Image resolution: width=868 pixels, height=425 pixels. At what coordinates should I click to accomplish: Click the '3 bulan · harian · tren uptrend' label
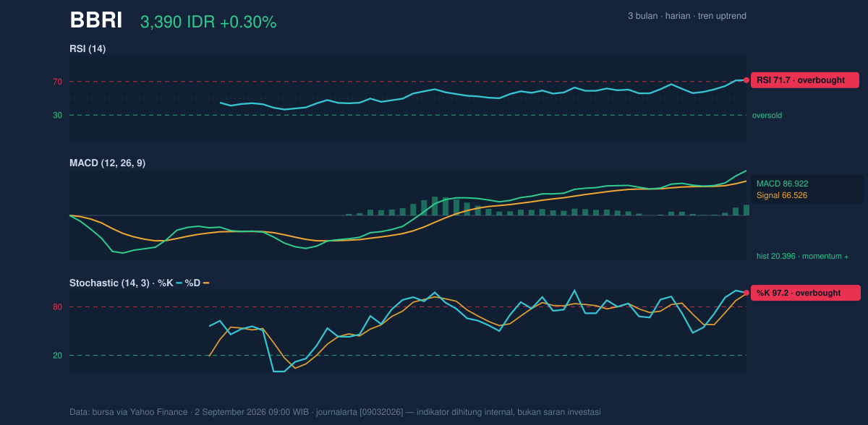point(687,16)
